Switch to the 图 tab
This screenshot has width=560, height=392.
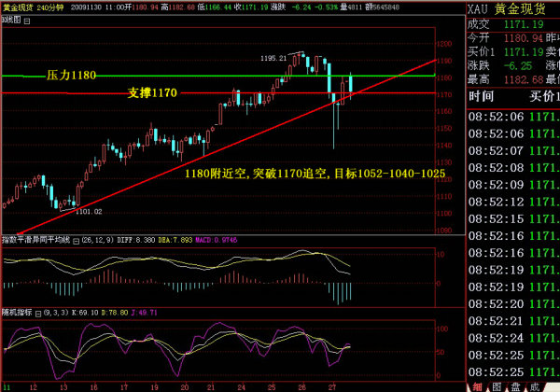click(497, 386)
